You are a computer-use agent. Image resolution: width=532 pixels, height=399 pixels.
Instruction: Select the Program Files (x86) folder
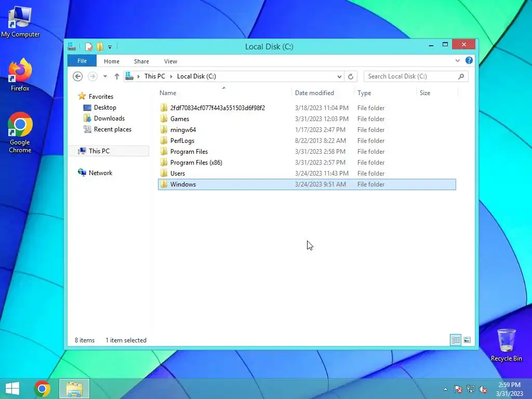307,162
